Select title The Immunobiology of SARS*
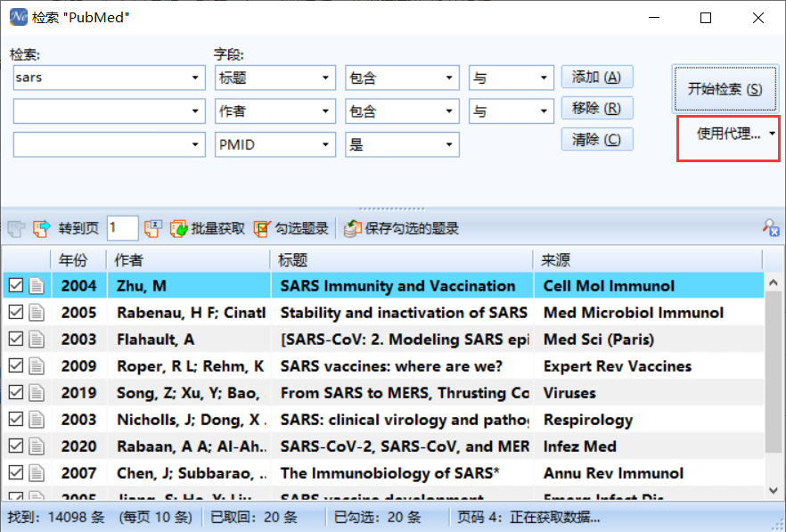Screen dimensions: 786x532 click(390, 473)
